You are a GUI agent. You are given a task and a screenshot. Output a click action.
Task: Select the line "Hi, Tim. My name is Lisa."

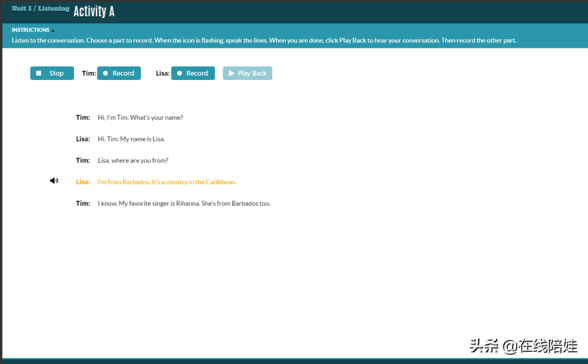[131, 139]
